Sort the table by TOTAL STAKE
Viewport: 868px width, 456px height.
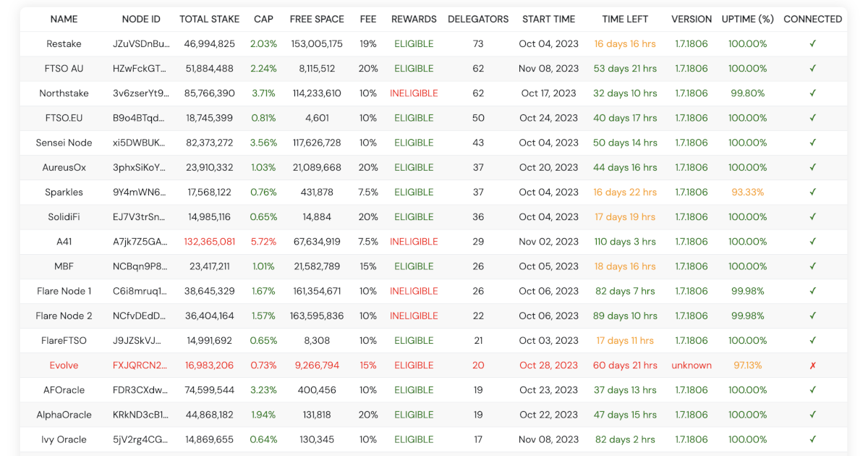point(209,19)
